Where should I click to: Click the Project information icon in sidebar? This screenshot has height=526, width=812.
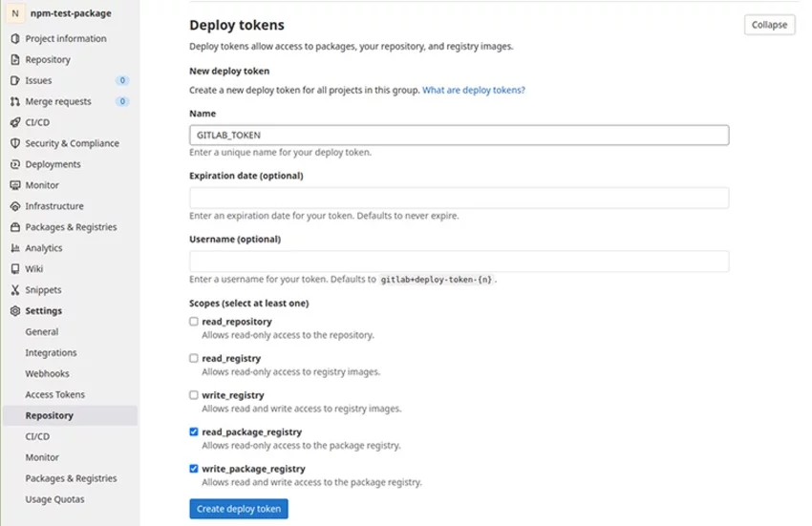(x=15, y=39)
